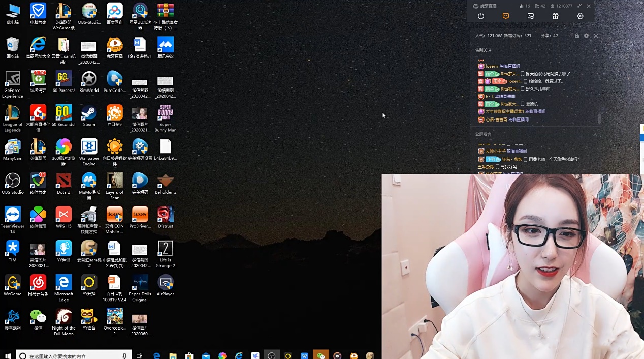Select the 此电脑 desktop icon
The width and height of the screenshot is (644, 359).
click(x=13, y=14)
